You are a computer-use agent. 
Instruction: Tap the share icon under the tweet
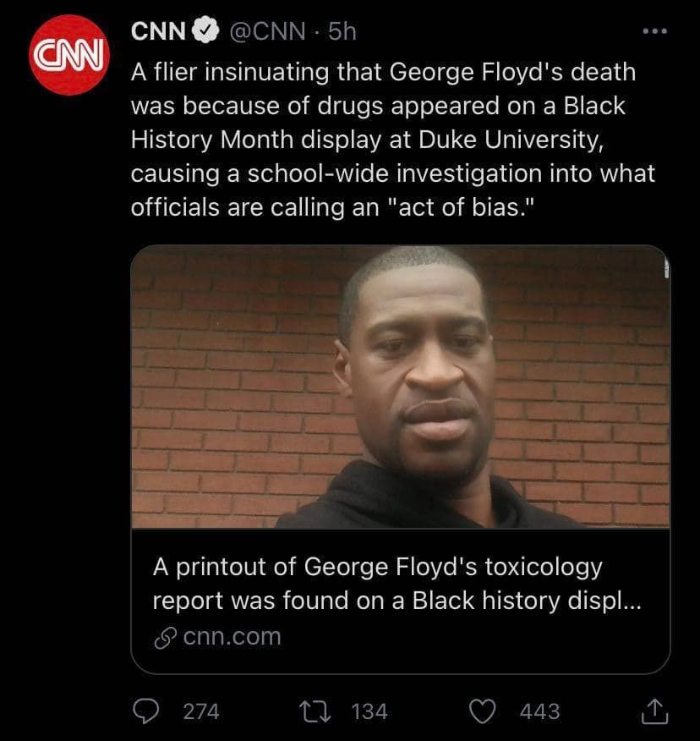click(x=654, y=711)
